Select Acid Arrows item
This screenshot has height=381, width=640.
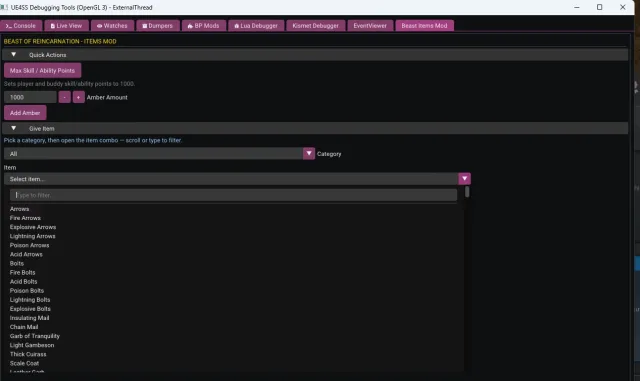click(26, 254)
